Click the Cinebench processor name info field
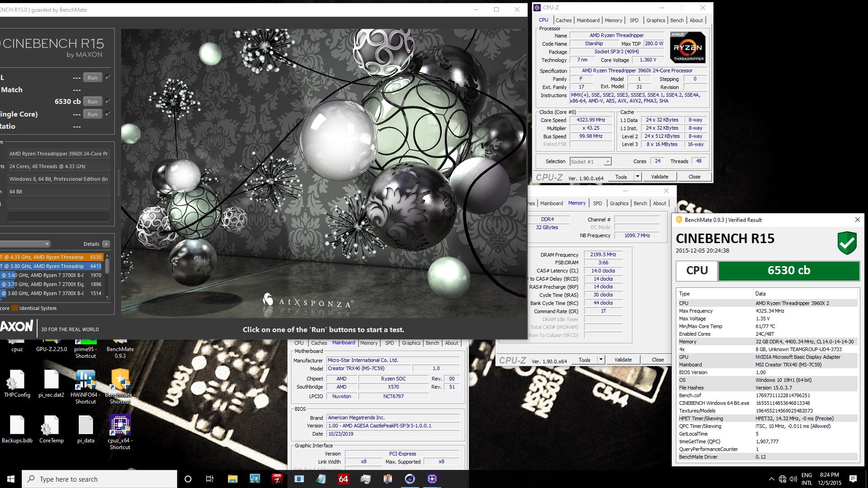 coord(58,154)
